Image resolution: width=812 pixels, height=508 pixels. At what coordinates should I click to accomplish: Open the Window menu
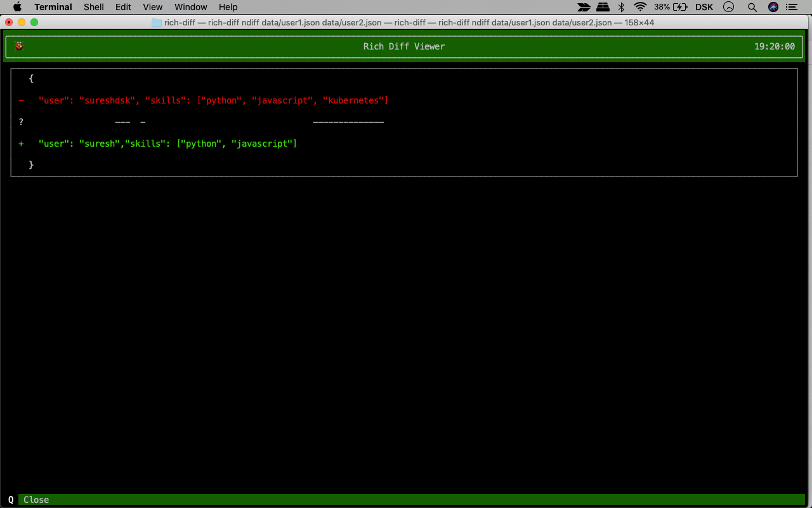click(x=190, y=7)
